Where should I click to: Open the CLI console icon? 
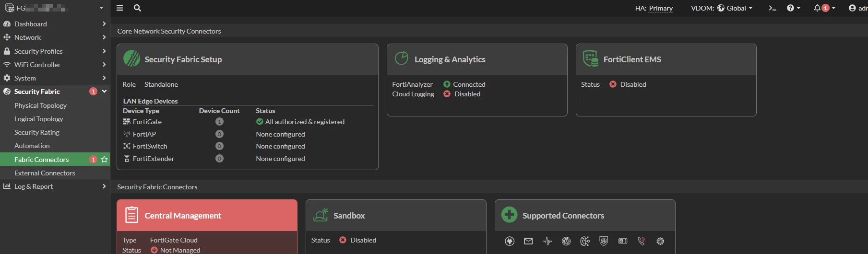(773, 8)
